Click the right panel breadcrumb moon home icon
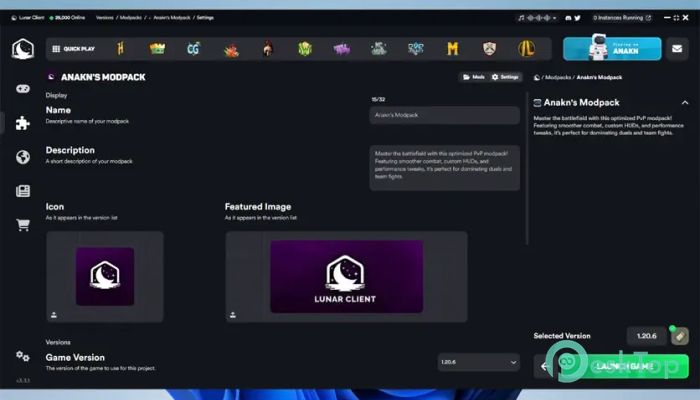 pos(537,77)
